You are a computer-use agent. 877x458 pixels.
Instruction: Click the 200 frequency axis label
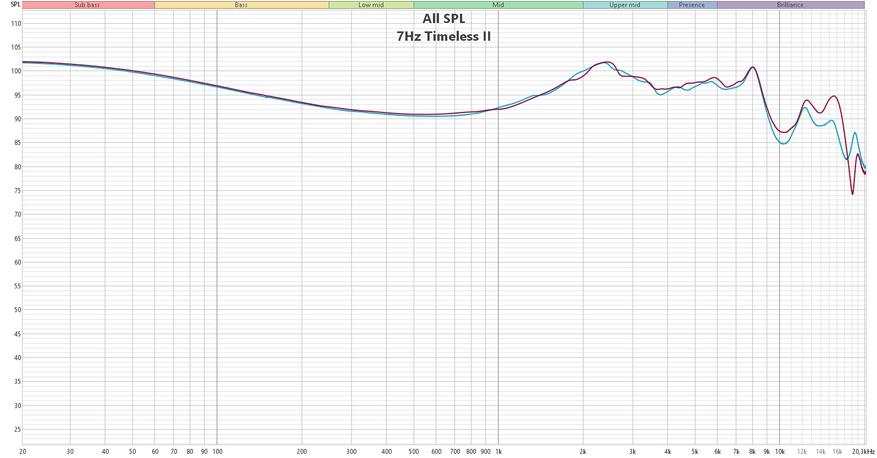point(302,451)
